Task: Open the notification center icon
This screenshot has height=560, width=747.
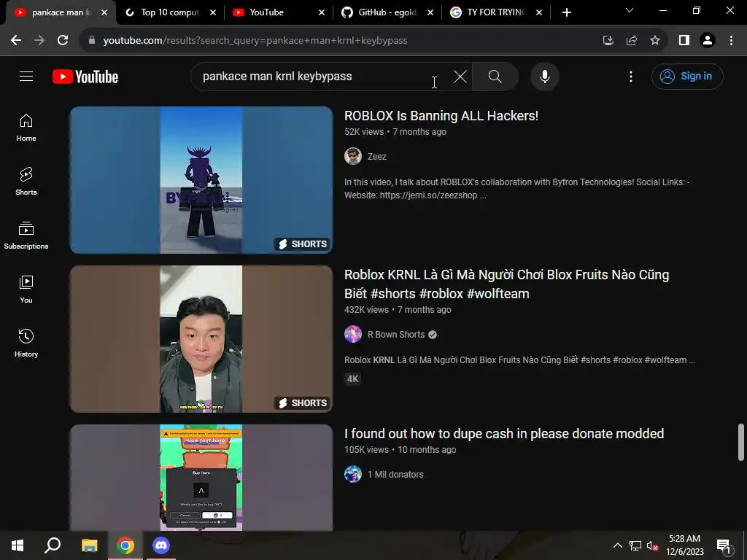Action: click(x=724, y=546)
